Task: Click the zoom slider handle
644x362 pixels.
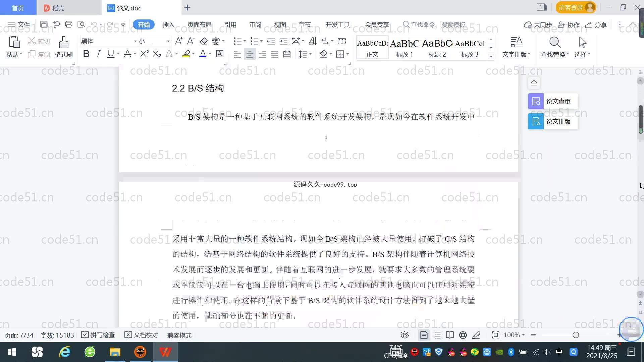Action: [x=576, y=335]
